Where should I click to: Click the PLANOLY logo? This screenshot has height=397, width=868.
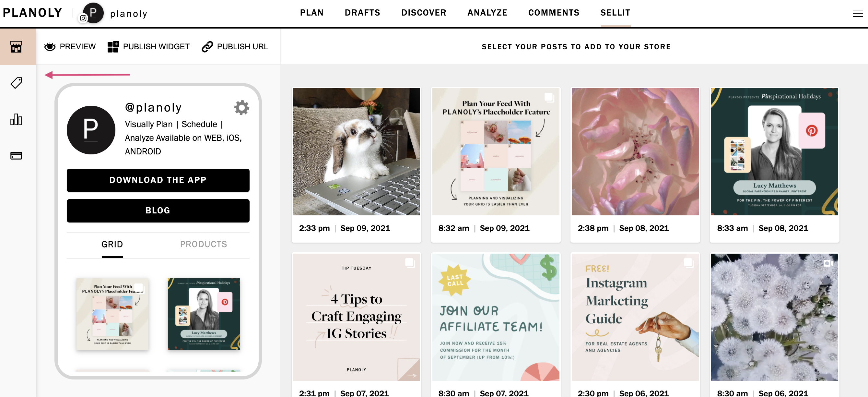pos(33,13)
